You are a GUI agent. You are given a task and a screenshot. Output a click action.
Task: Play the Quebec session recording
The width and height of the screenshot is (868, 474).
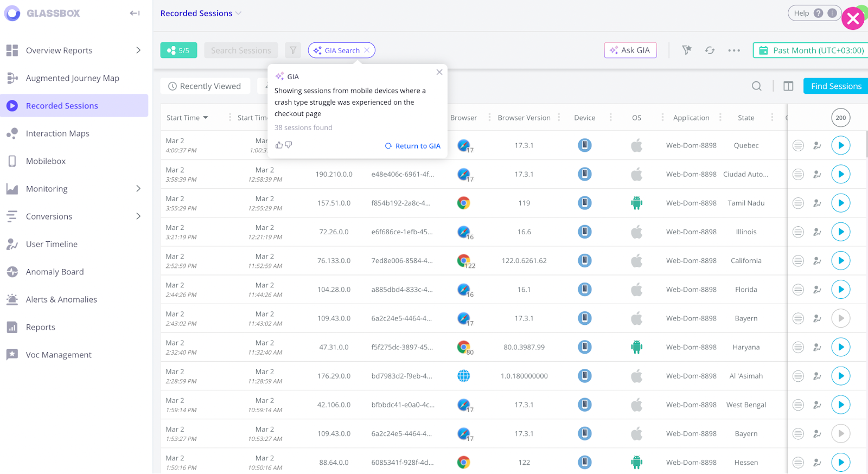click(x=840, y=145)
